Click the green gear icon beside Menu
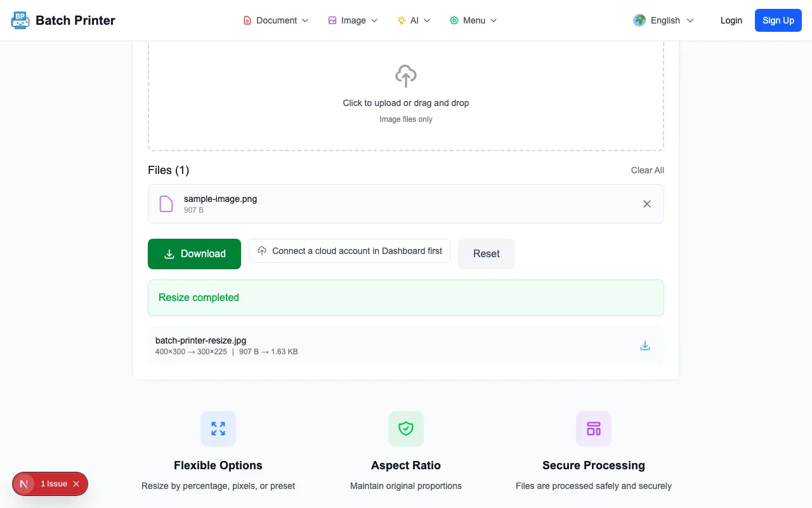Screen dimensions: 812x508 tap(454, 20)
